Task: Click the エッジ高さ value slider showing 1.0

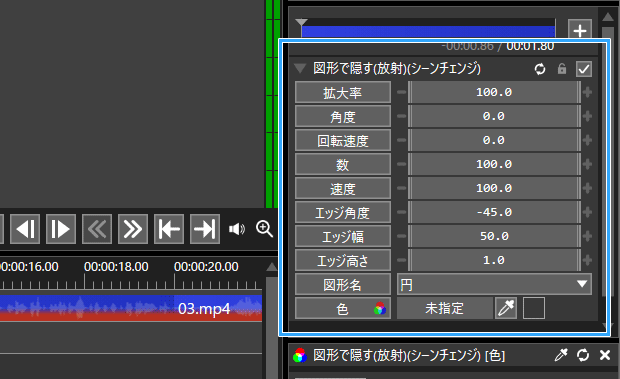Action: pos(494,260)
